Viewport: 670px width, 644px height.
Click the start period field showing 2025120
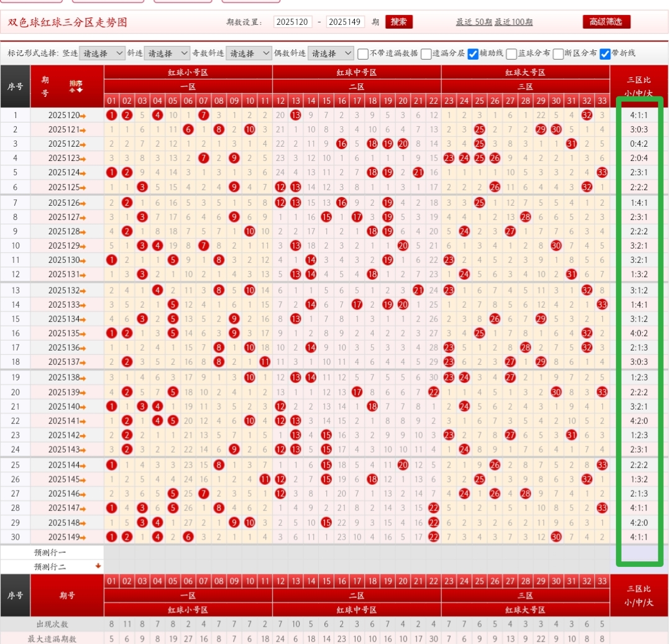[x=292, y=22]
